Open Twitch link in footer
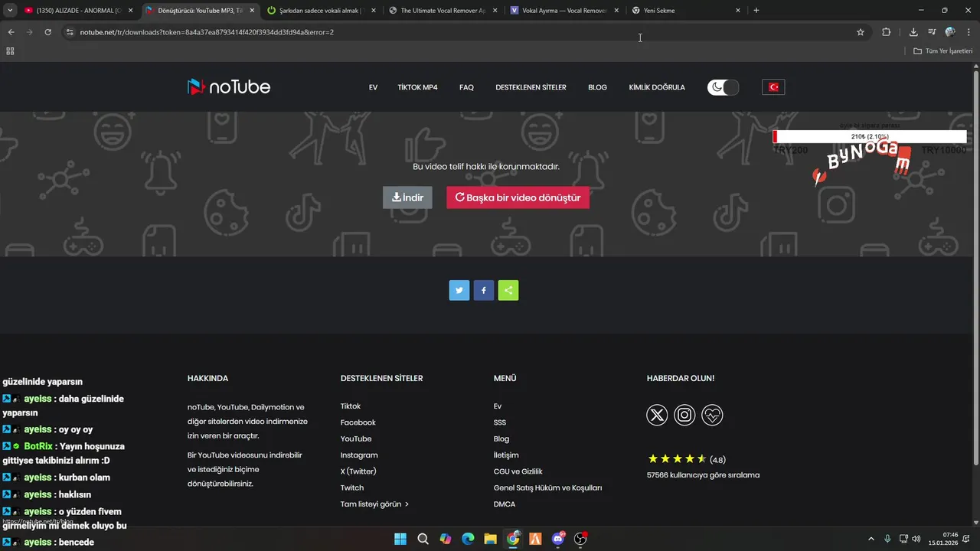Viewport: 980px width, 551px height. [352, 487]
